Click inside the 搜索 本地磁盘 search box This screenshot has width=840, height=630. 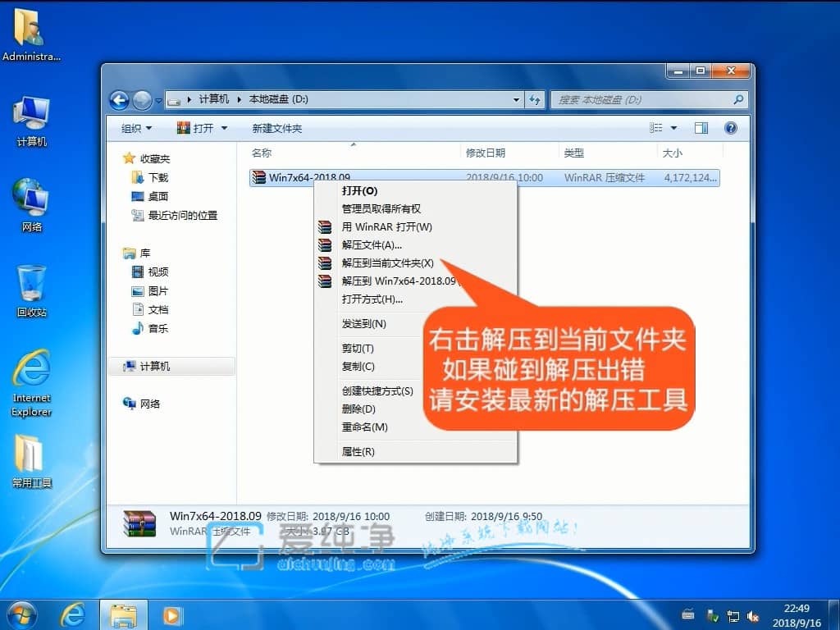(648, 99)
